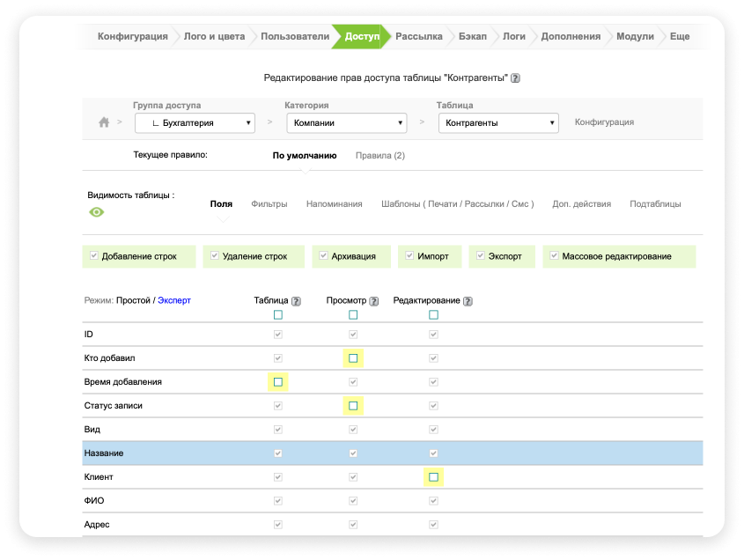The image size is (744, 560).
Task: Open help icon beside Таблица column
Action: [x=297, y=301]
